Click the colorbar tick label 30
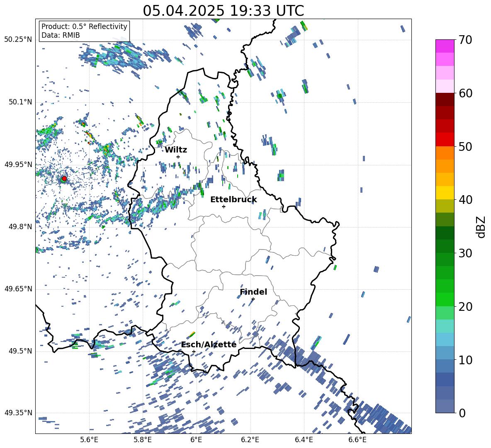This screenshot has height=448, width=491. click(465, 253)
